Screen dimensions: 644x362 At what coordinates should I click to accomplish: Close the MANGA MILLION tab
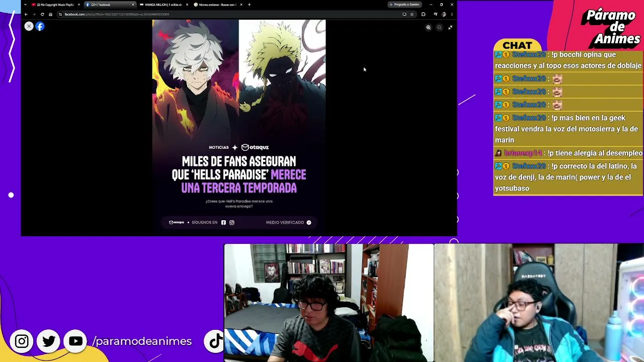pos(187,5)
